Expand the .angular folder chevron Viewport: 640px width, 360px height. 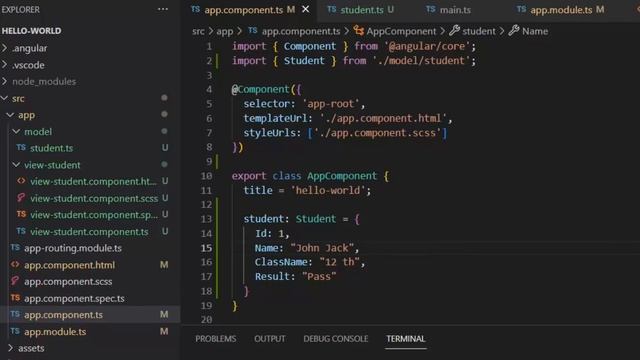coord(4,48)
